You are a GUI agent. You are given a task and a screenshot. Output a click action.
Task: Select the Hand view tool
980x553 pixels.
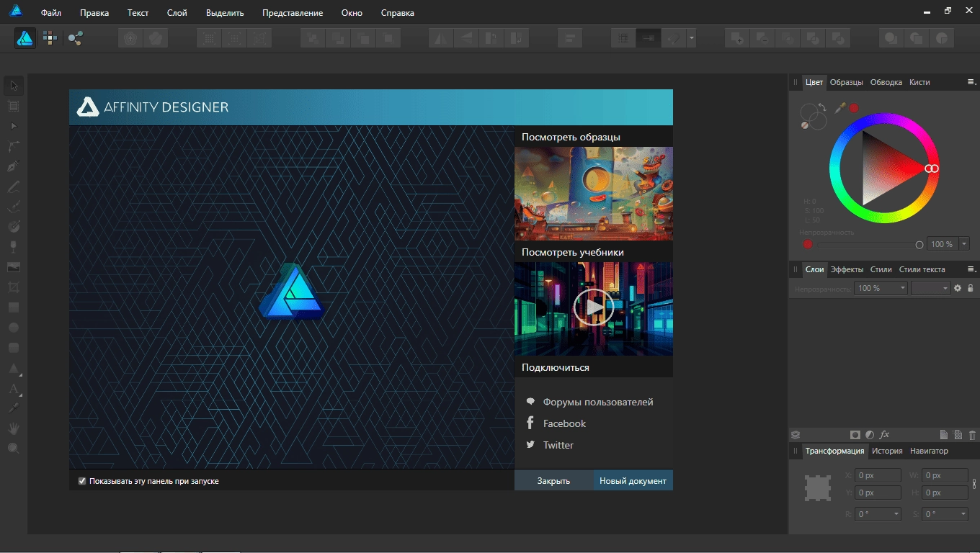pos(14,428)
